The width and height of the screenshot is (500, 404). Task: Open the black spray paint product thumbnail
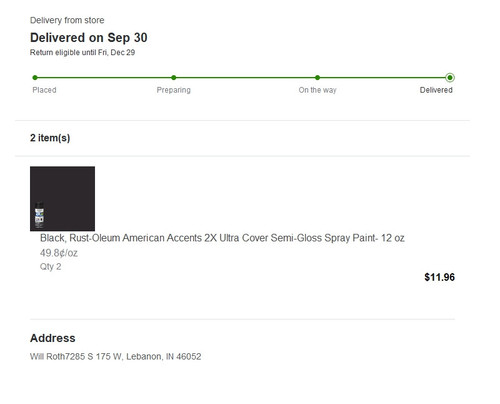coord(62,199)
